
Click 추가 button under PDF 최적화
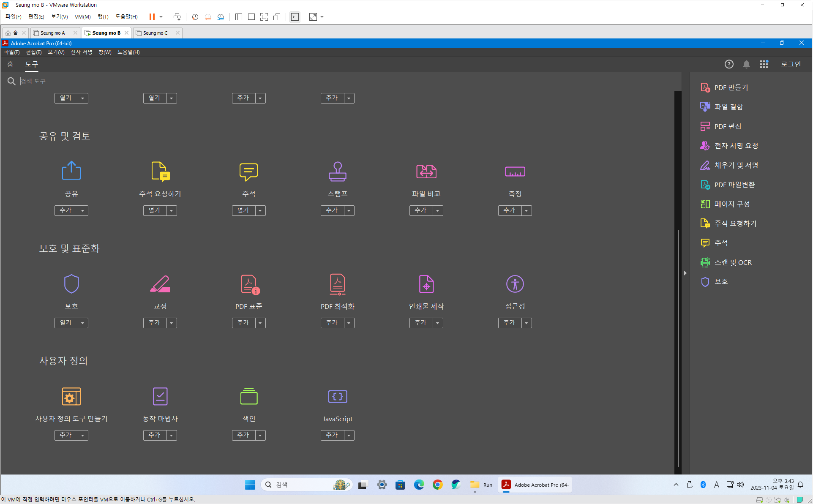pos(332,323)
